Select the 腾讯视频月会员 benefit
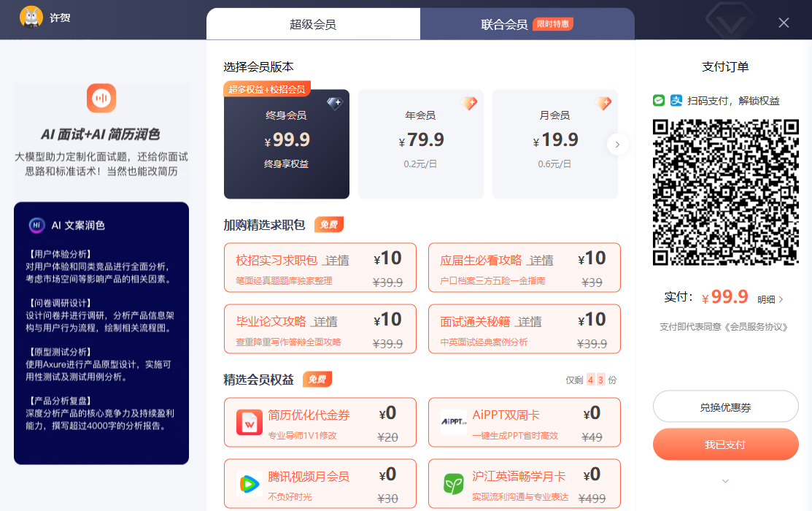 coord(320,483)
